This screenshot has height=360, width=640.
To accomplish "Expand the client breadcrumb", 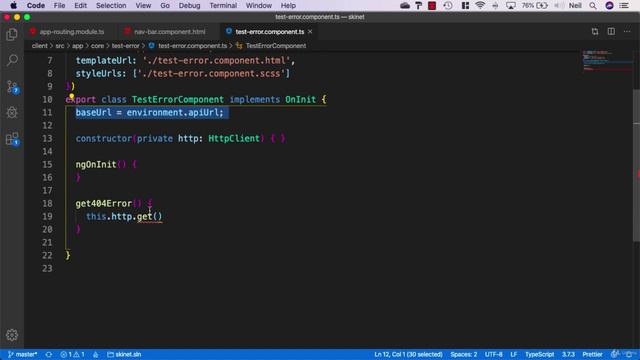I will pyautogui.click(x=40, y=46).
